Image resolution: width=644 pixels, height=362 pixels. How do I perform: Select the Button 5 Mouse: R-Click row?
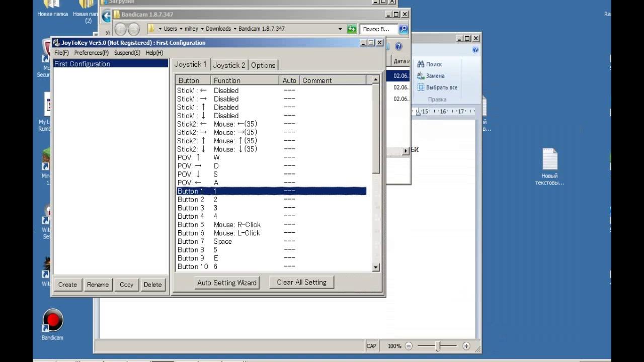271,225
